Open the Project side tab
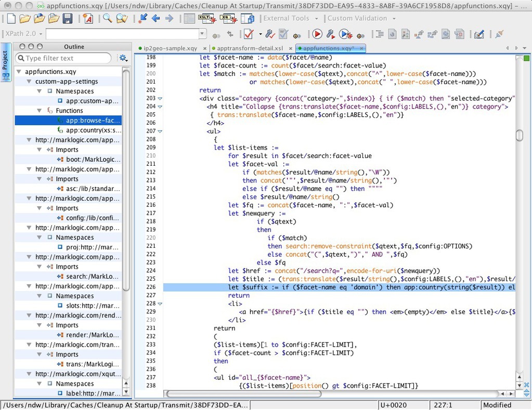 (5, 62)
